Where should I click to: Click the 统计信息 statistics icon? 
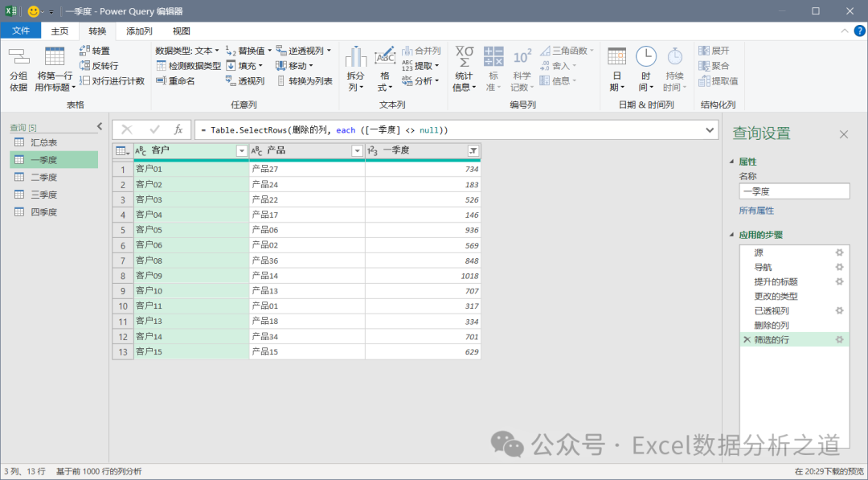pos(465,57)
